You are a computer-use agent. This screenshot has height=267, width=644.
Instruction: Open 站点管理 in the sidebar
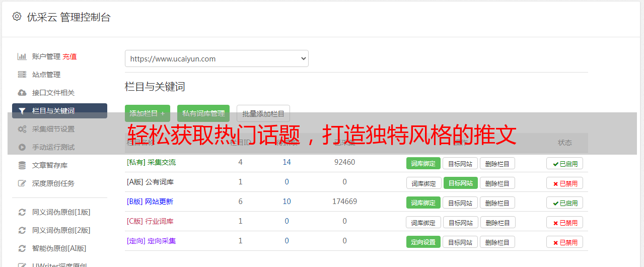pos(46,75)
